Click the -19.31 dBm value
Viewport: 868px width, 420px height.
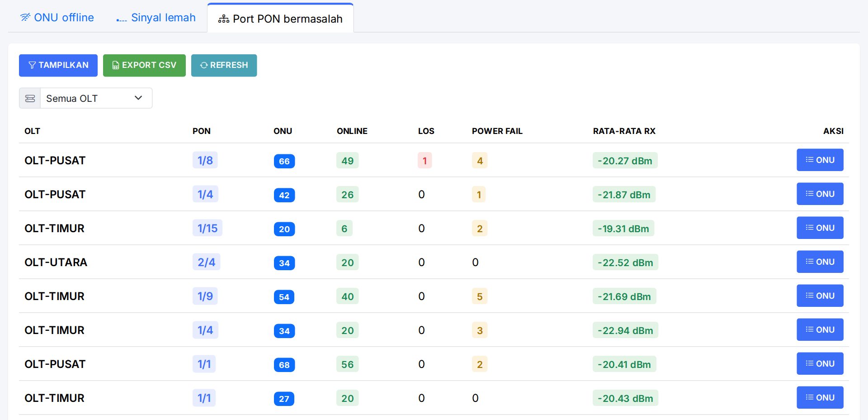623,229
